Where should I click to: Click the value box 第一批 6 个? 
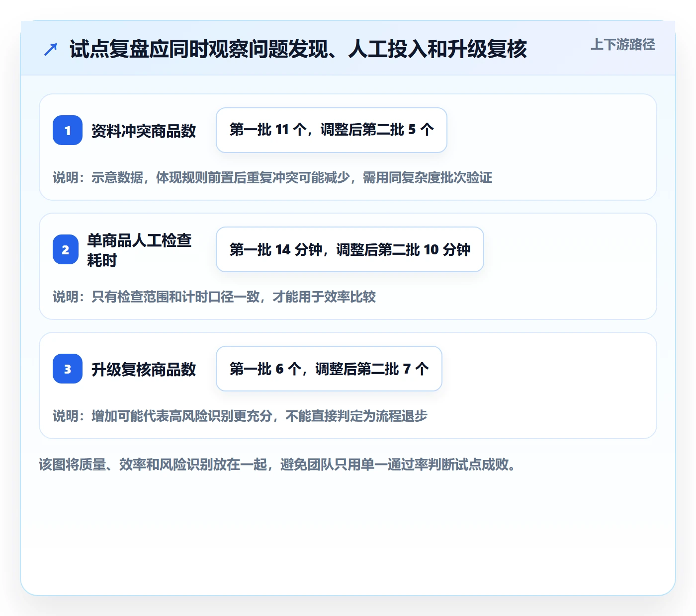pos(329,369)
